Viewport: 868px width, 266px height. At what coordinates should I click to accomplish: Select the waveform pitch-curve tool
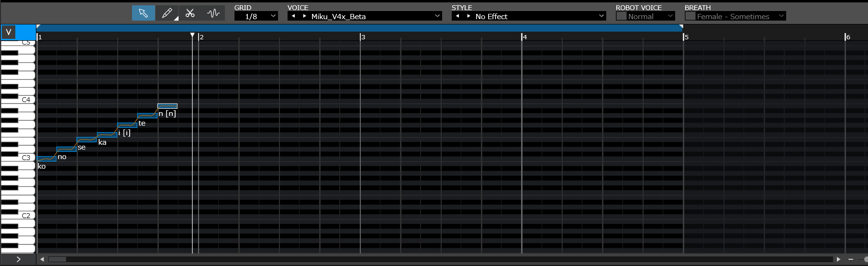click(x=213, y=13)
